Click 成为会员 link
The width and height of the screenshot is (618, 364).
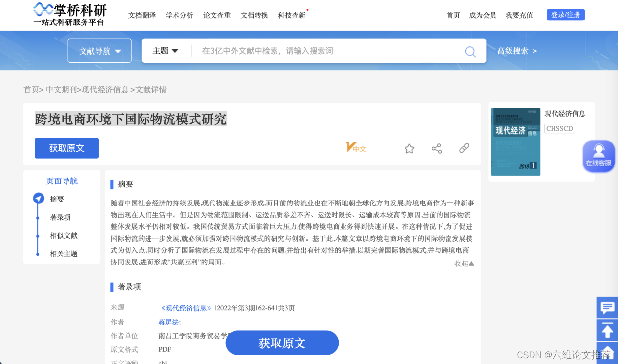483,15
